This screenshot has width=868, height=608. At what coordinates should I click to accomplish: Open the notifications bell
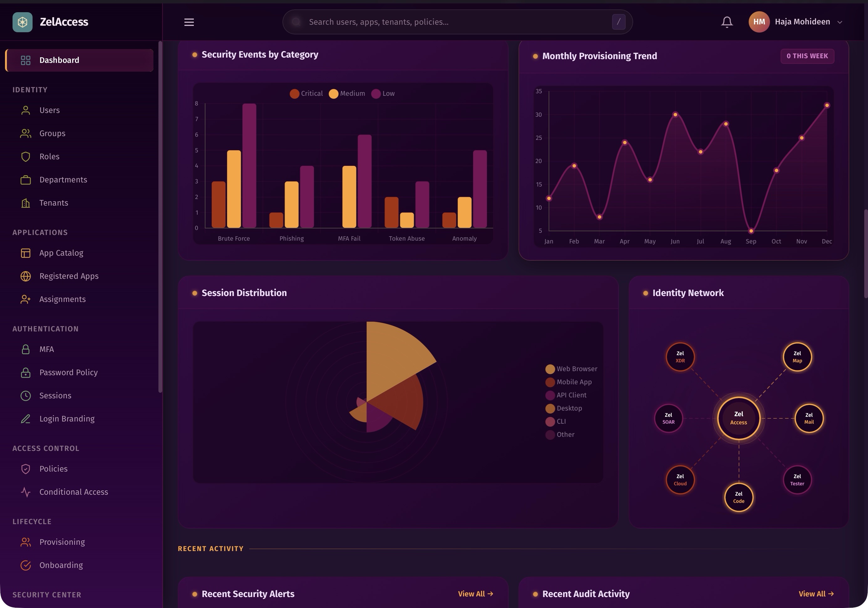(726, 22)
